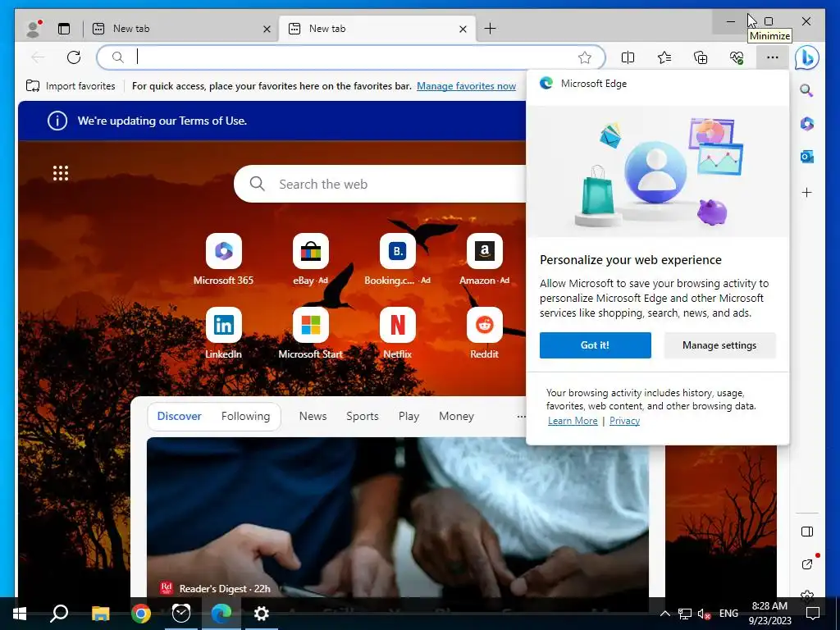Open the Bing Copilot sidebar icon
840x630 pixels.
[x=807, y=57]
